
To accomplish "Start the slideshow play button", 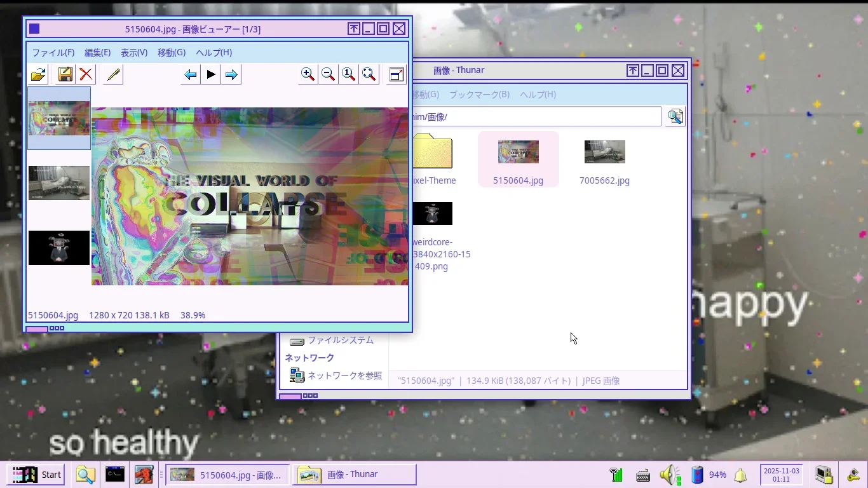I will tap(211, 75).
